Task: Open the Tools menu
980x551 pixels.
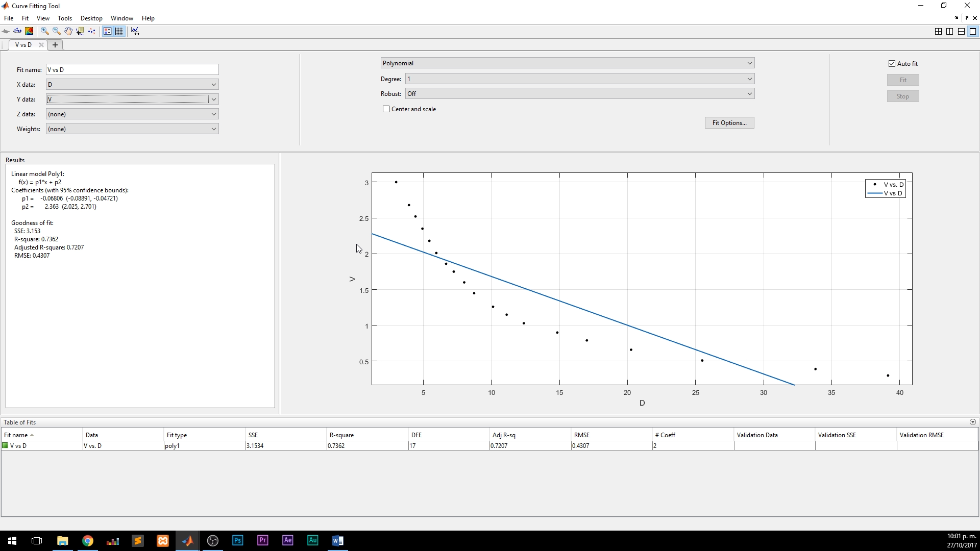Action: coord(65,18)
